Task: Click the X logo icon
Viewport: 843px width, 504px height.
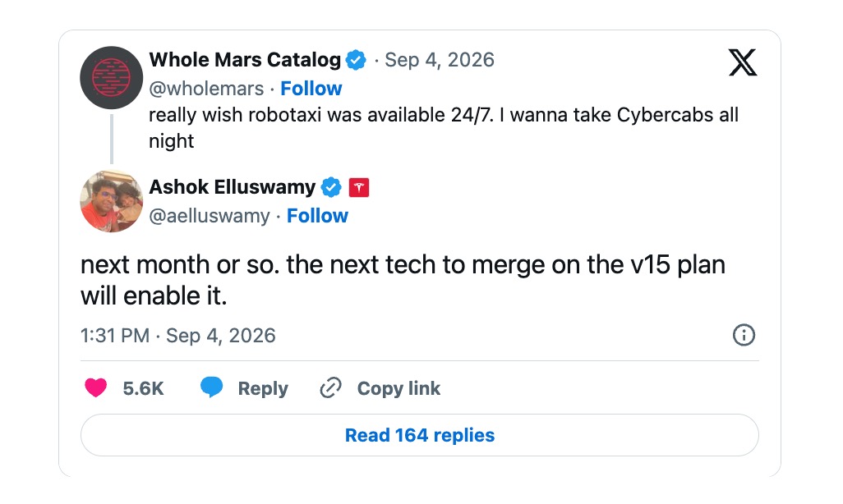Action: coord(743,62)
